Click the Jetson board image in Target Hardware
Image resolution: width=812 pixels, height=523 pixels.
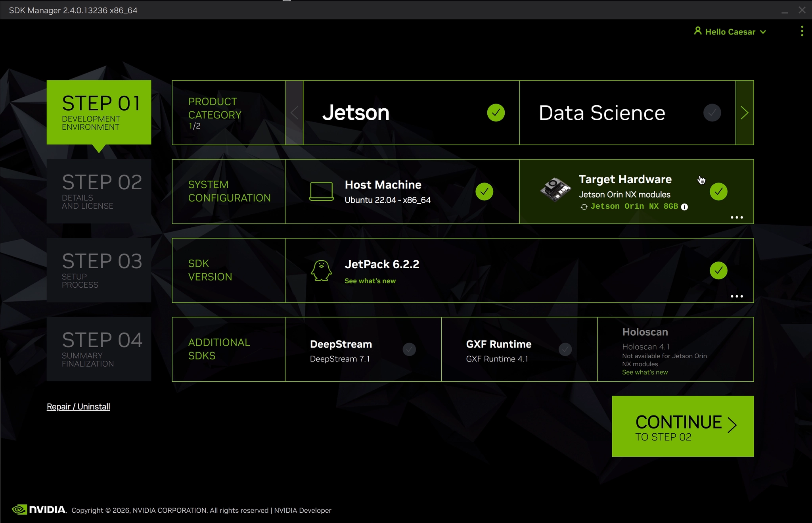[555, 190]
